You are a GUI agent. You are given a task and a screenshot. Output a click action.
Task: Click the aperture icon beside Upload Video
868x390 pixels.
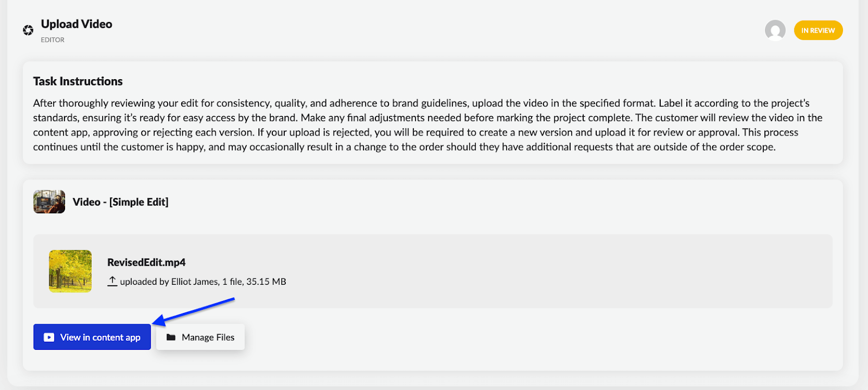tap(28, 30)
